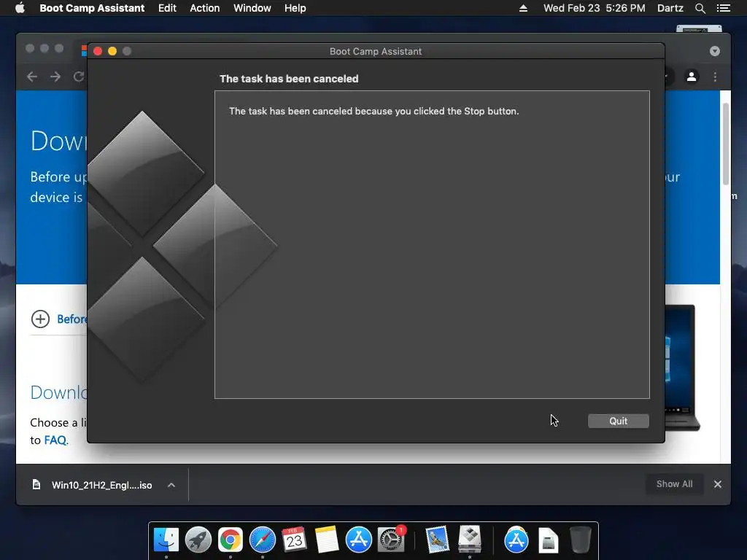Click the Dartz user name in menu bar

coord(670,8)
